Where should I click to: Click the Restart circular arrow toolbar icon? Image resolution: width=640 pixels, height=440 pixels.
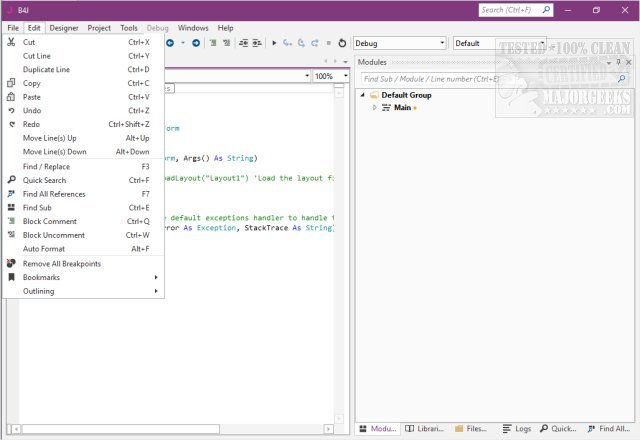[x=342, y=44]
